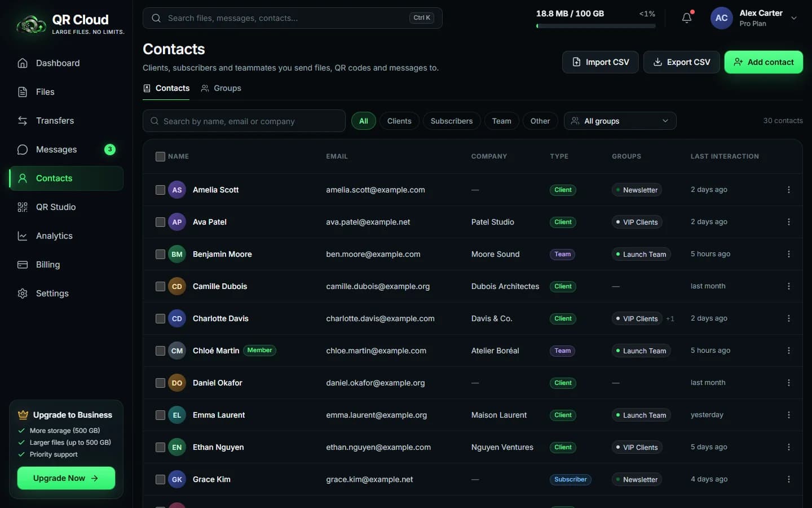
Task: Open the Transfers page
Action: pyautogui.click(x=66, y=121)
